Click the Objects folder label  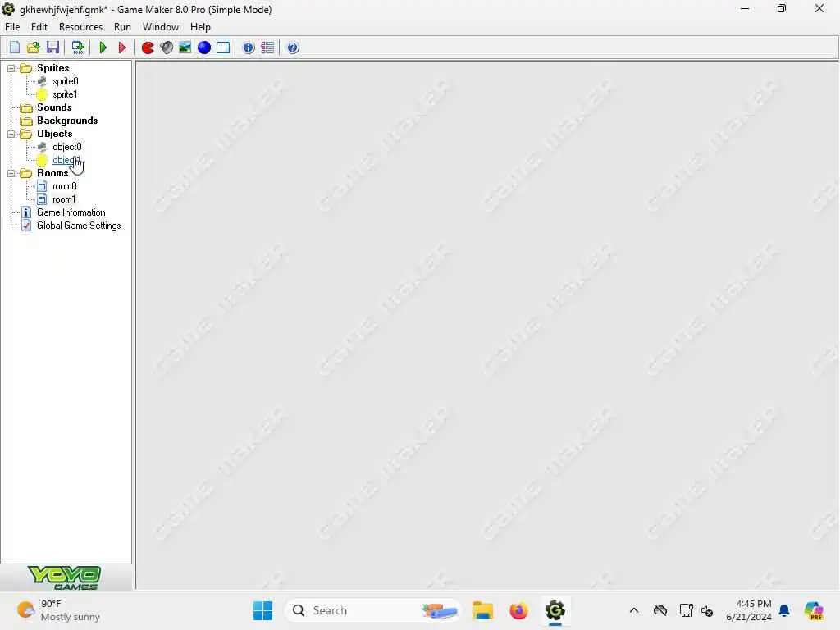(x=55, y=134)
